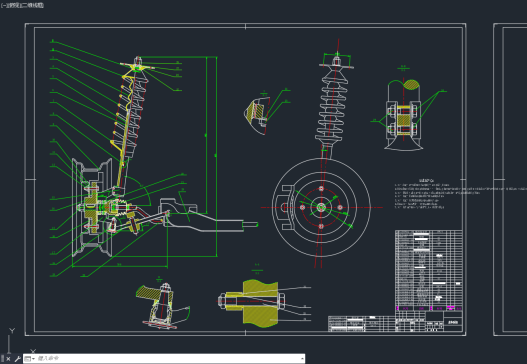Click the command line input field

tap(168, 359)
